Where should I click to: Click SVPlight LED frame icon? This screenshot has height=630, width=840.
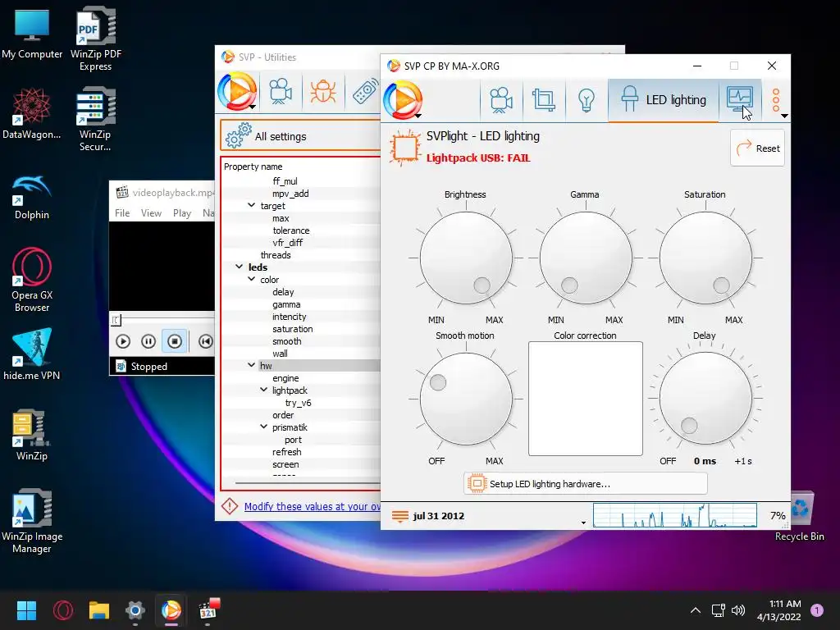click(405, 148)
